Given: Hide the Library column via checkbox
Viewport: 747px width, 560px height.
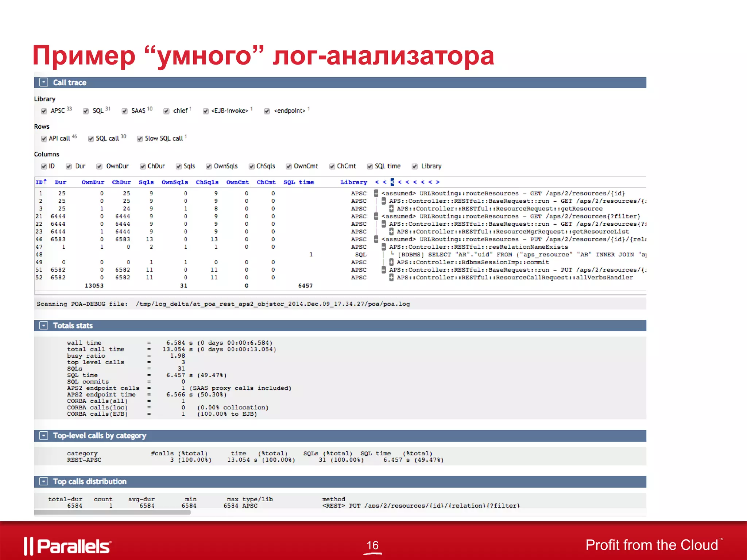Looking at the screenshot, I should [415, 167].
